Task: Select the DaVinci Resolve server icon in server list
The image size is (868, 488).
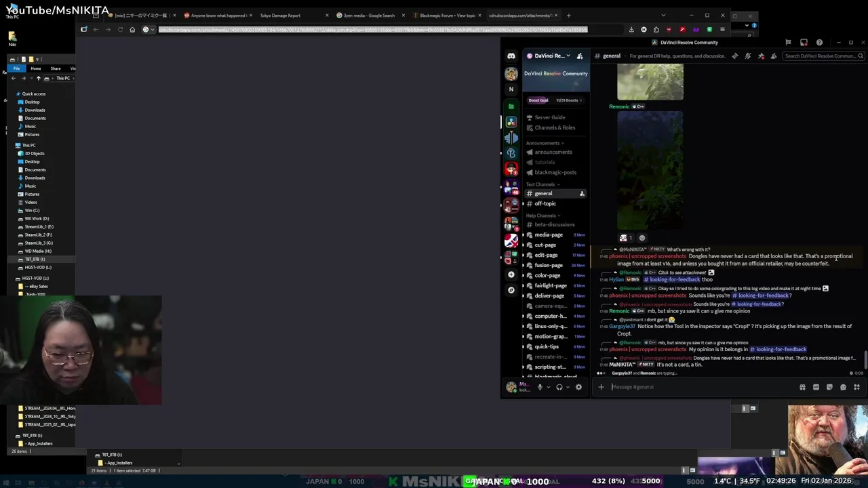Action: click(x=511, y=122)
